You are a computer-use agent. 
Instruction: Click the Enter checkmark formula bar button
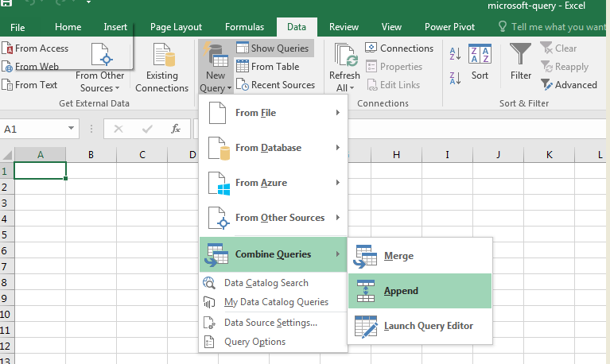click(x=147, y=129)
